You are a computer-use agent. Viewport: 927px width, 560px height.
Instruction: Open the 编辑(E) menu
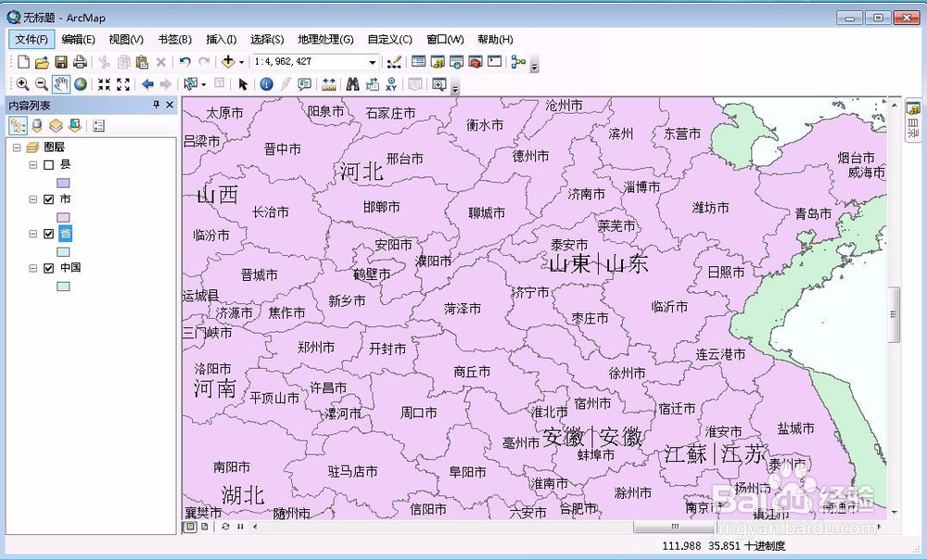pyautogui.click(x=78, y=39)
